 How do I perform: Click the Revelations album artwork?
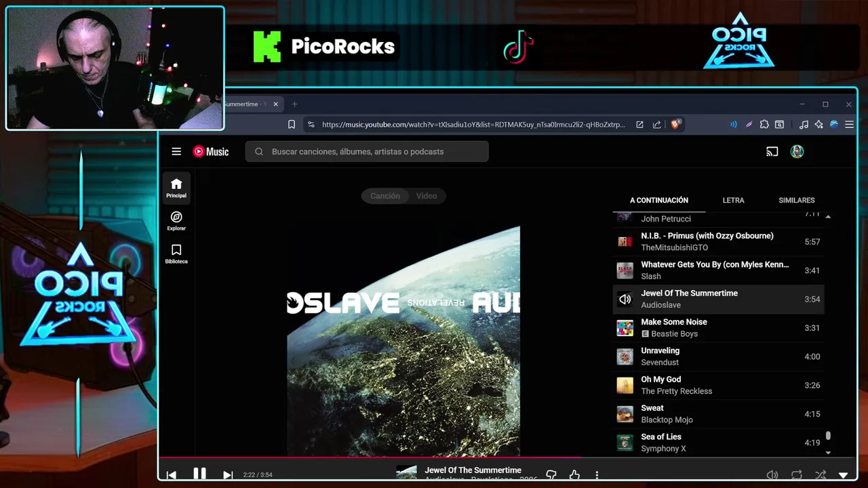click(x=403, y=341)
